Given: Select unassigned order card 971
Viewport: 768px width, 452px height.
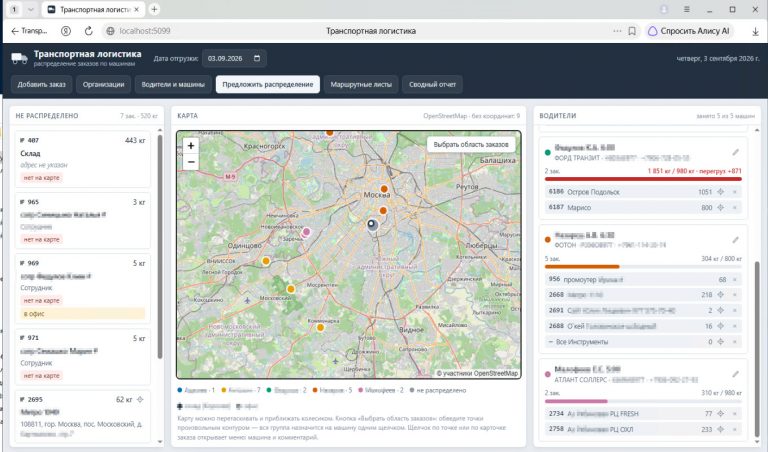Looking at the screenshot, I should tap(82, 357).
